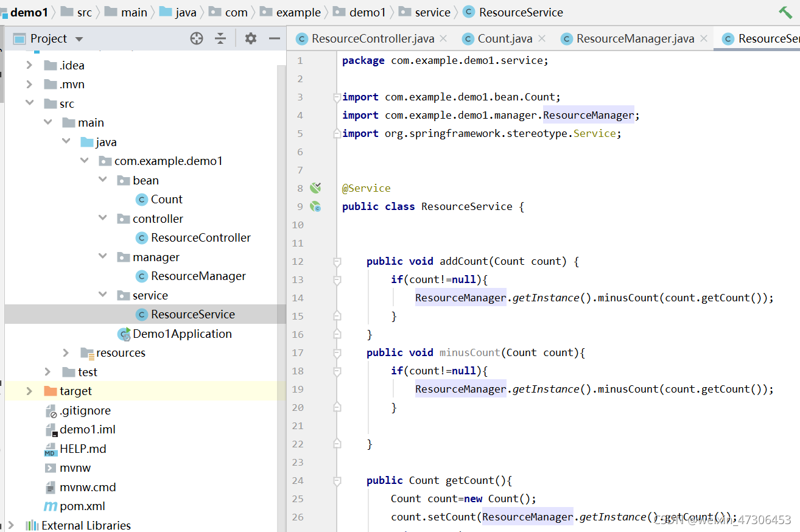The image size is (800, 532).
Task: Expand the target folder arrow
Action: coord(29,391)
